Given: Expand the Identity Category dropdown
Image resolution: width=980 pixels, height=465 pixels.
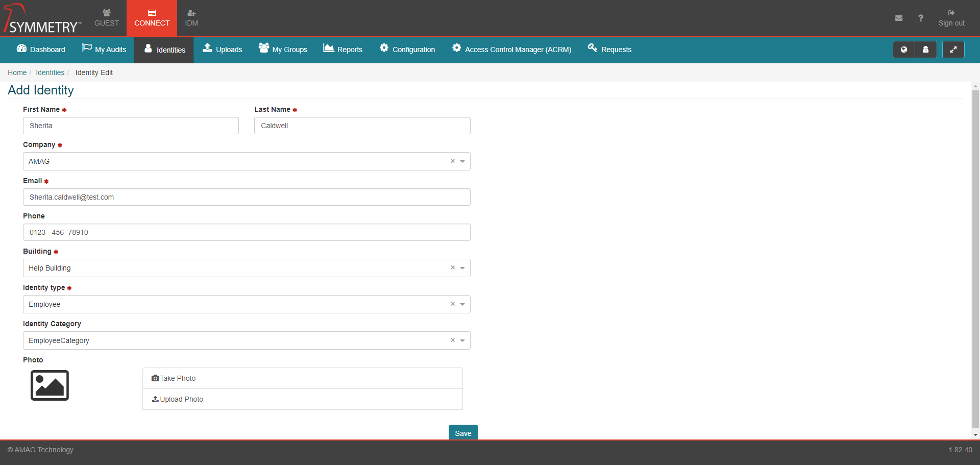Looking at the screenshot, I should point(462,340).
